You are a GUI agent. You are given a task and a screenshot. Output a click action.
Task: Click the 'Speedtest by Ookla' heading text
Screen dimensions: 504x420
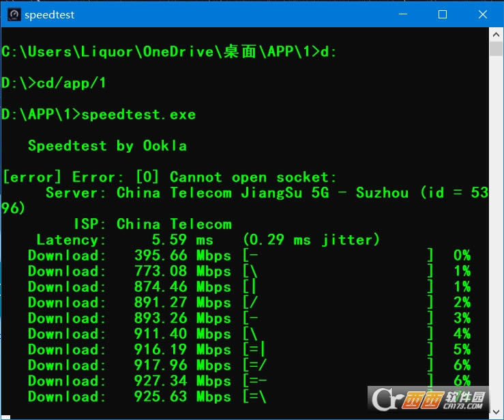pos(107,146)
